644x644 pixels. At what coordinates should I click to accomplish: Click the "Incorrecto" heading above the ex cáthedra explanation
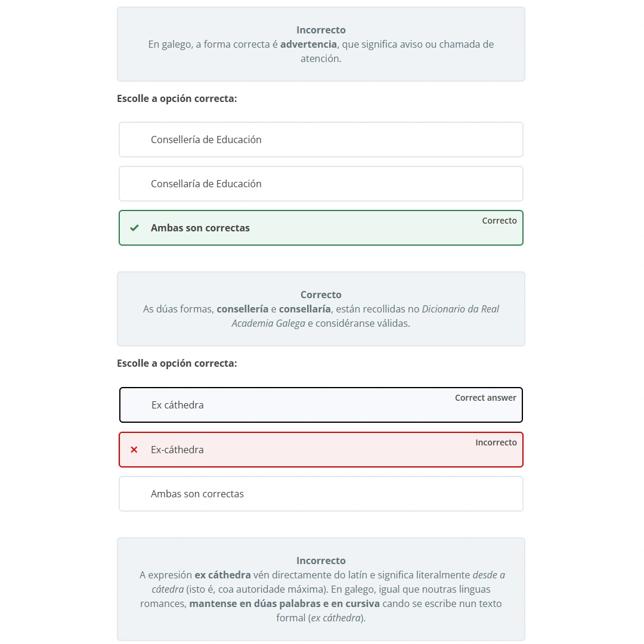click(x=321, y=561)
